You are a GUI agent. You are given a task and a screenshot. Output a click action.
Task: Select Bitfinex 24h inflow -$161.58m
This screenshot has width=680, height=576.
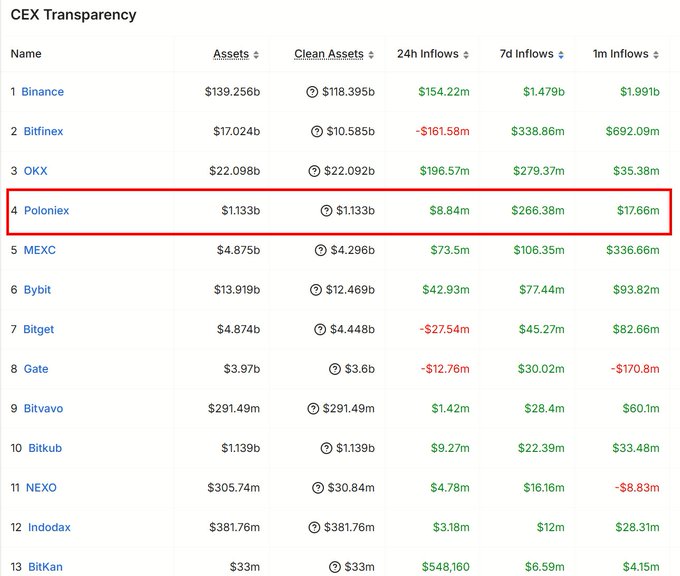442,131
